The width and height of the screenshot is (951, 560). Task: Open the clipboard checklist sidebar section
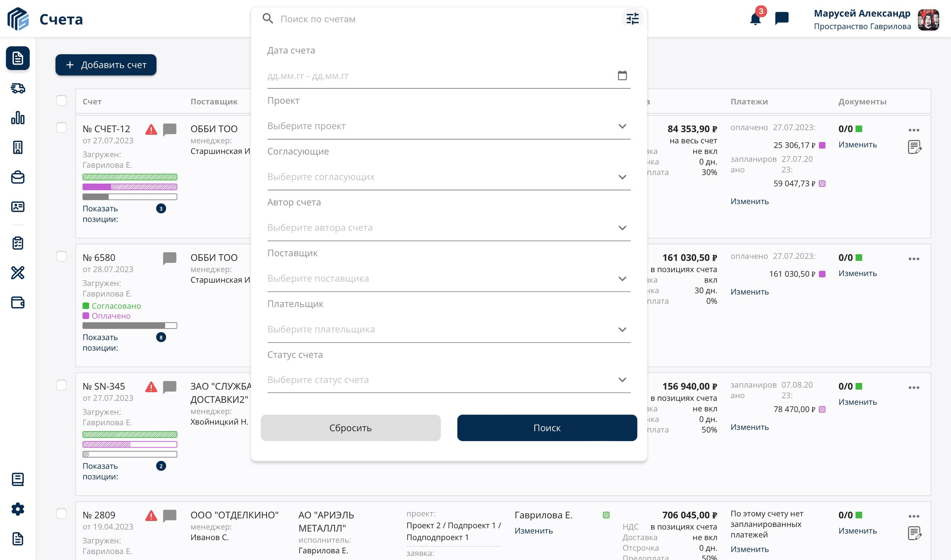point(18,243)
